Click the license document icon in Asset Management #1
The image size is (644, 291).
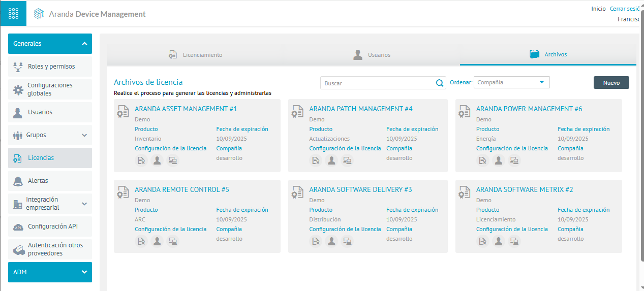click(x=141, y=160)
